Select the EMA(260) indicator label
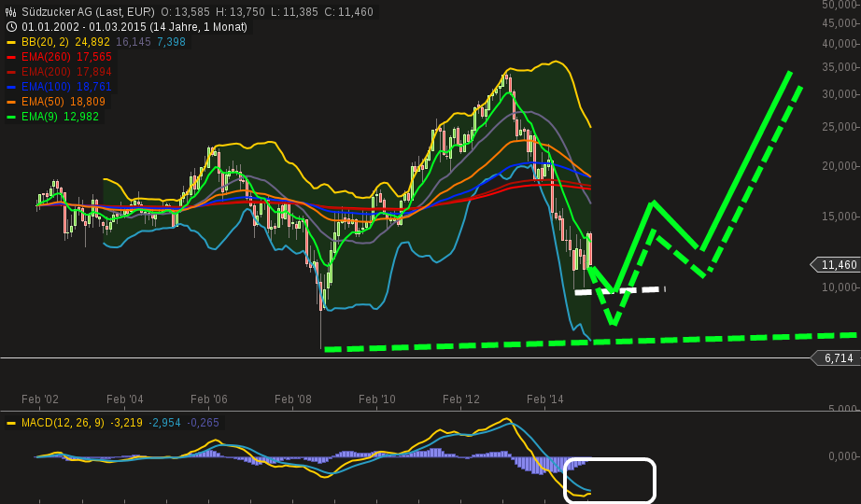The height and width of the screenshot is (504, 861). coord(46,57)
